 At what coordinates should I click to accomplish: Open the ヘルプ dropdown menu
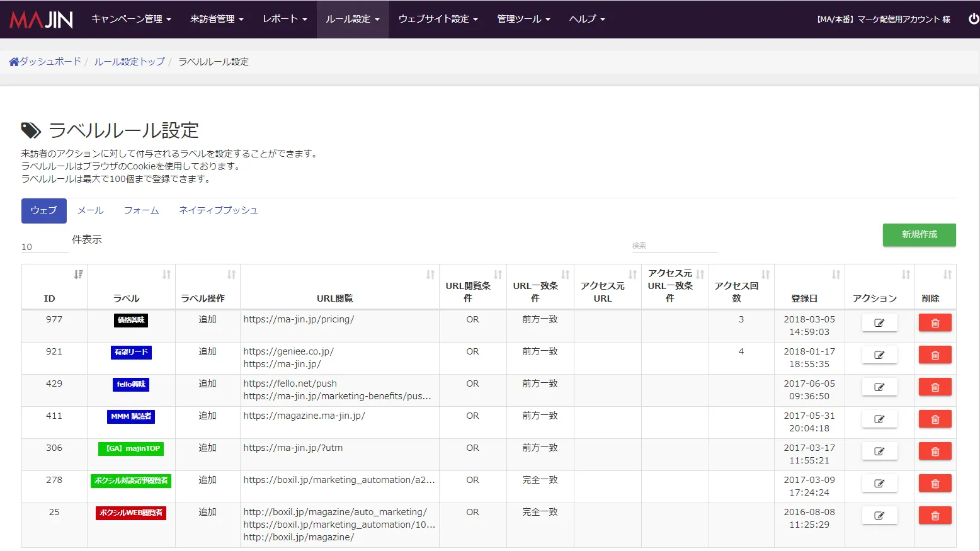click(x=587, y=19)
